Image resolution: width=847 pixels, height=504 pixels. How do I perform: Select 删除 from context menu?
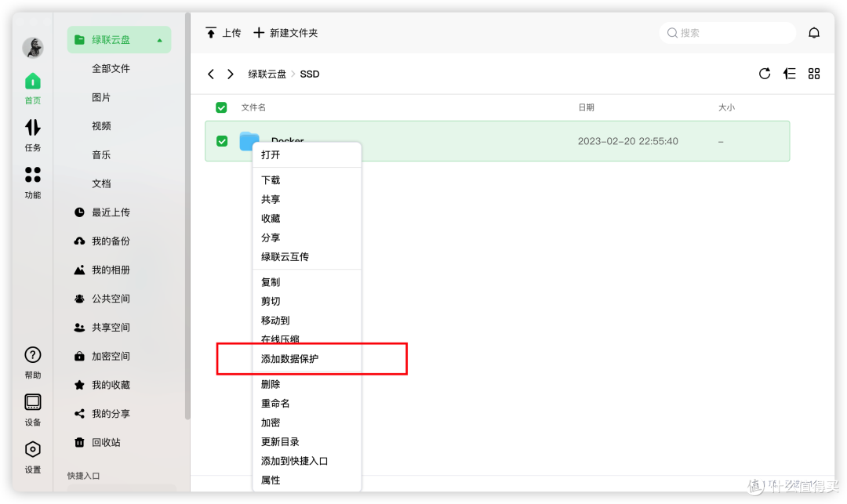(307, 384)
